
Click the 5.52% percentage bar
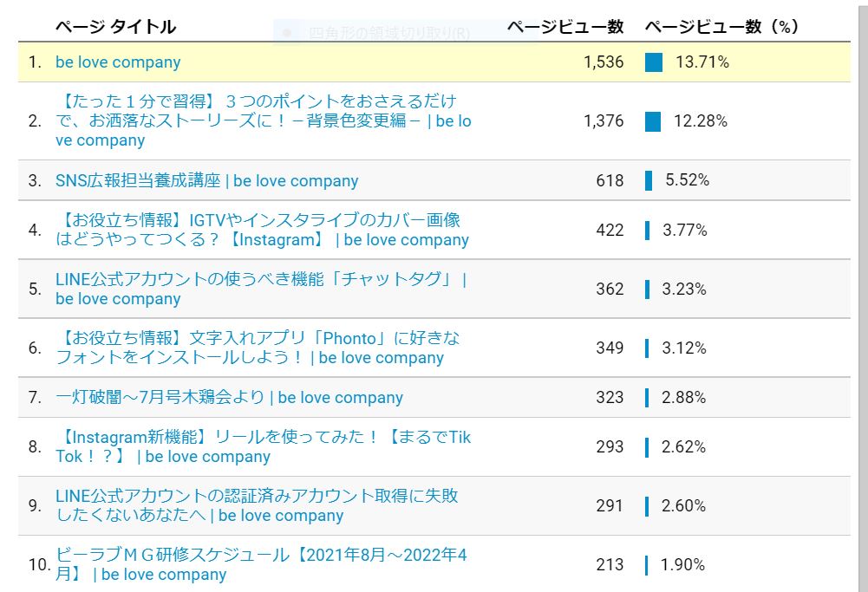[649, 180]
